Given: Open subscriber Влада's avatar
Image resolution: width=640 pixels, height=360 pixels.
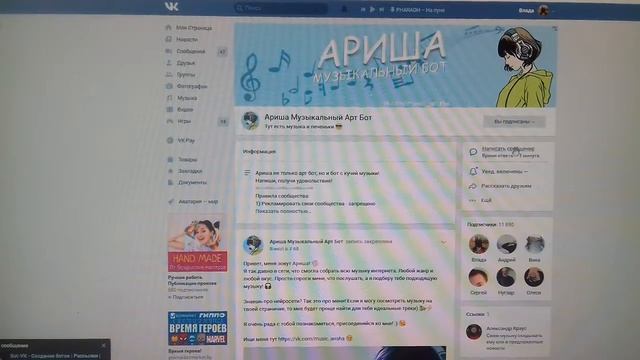Looking at the screenshot, I should point(479,244).
